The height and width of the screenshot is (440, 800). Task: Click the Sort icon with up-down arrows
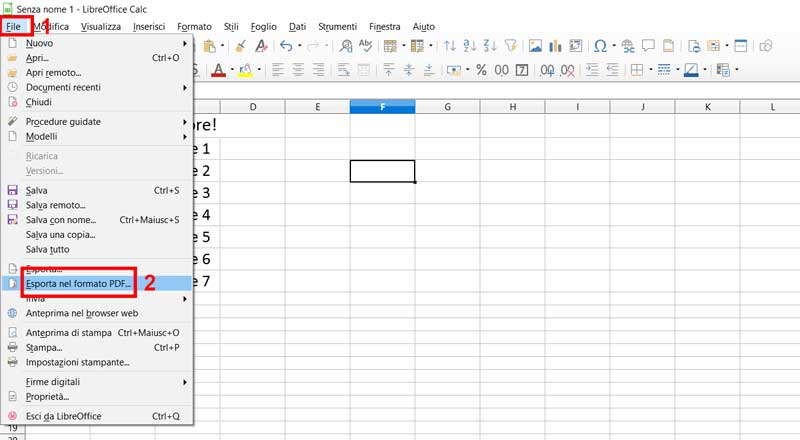[449, 46]
